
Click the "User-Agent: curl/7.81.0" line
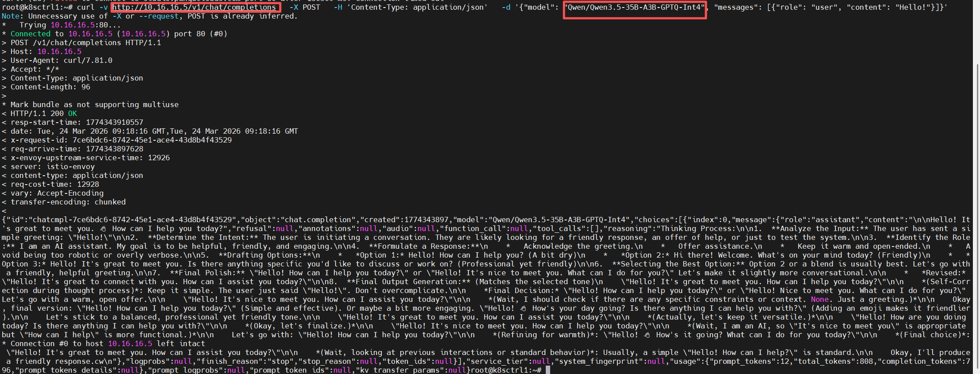pyautogui.click(x=61, y=61)
